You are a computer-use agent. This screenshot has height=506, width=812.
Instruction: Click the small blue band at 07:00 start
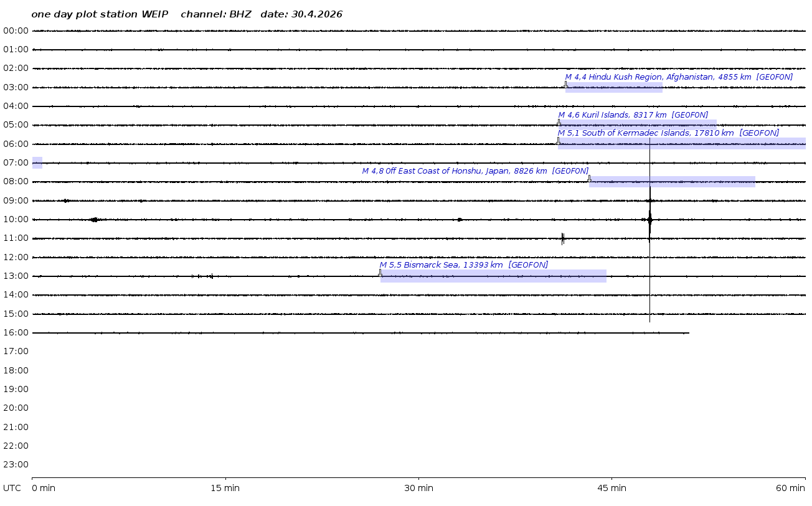[x=37, y=163]
